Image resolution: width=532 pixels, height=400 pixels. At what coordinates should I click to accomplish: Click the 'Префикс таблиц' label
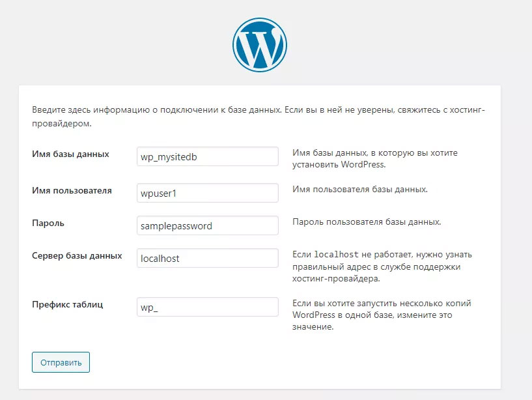coord(67,304)
